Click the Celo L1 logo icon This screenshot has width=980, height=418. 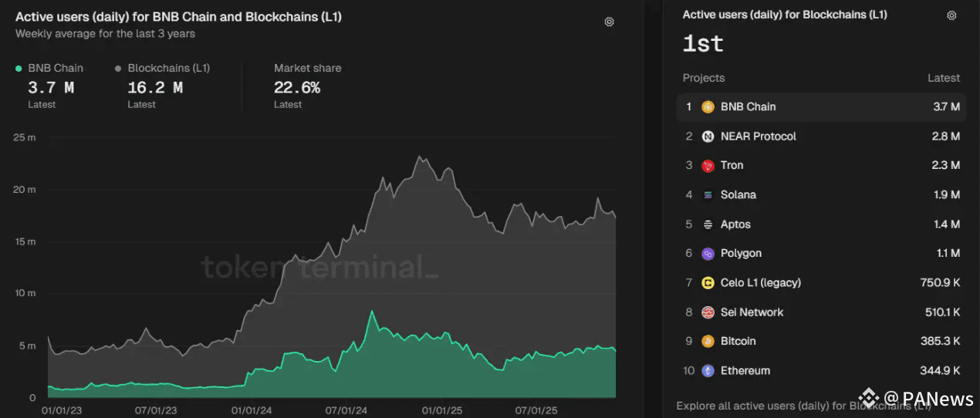tap(708, 283)
